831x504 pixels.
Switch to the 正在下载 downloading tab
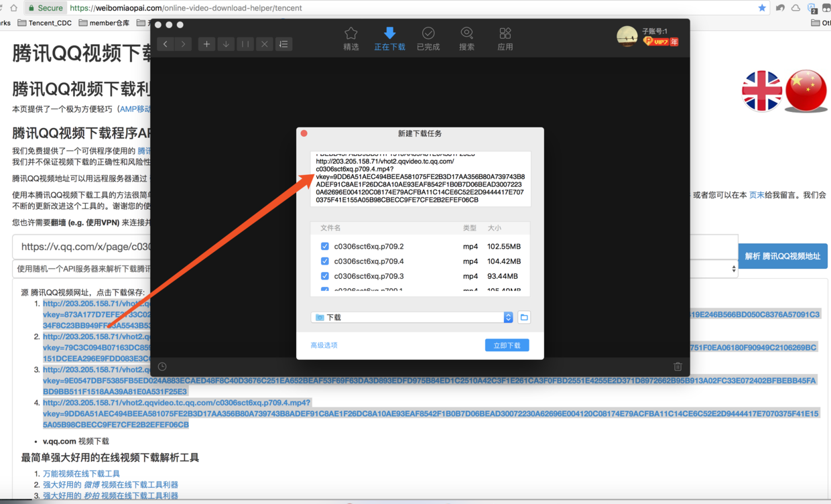(x=389, y=39)
